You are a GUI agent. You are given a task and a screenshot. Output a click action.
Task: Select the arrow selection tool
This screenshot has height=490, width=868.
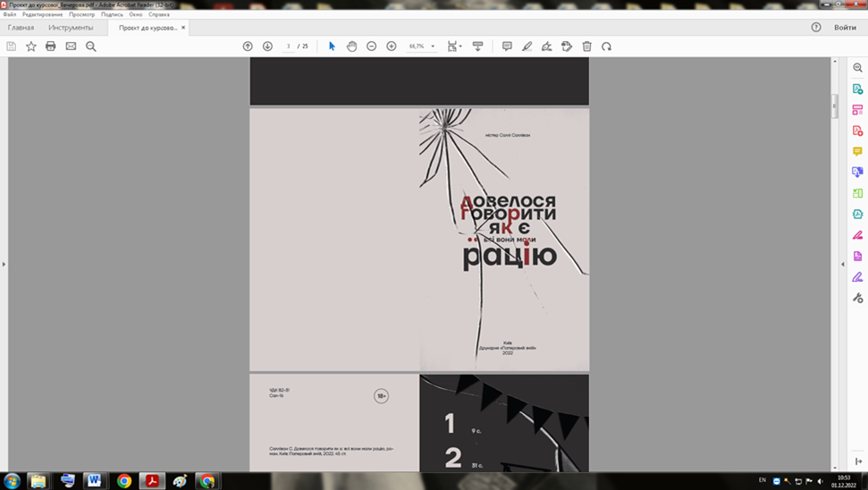(332, 46)
